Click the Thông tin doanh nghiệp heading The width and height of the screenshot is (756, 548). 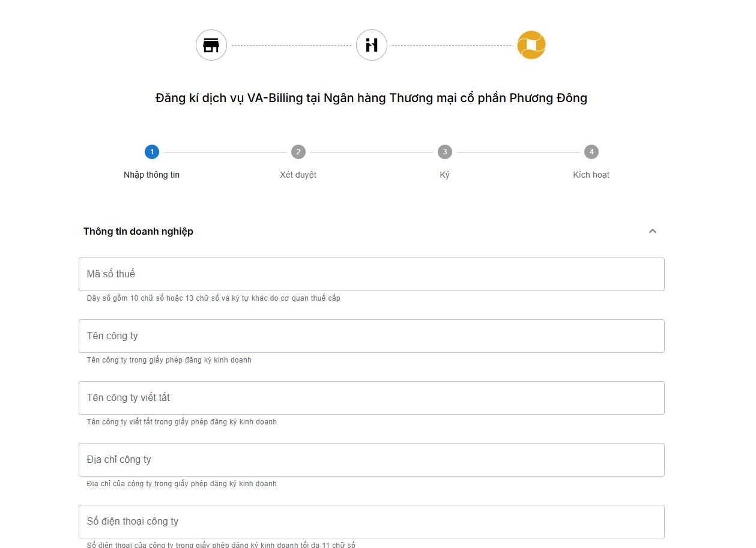coord(138,231)
